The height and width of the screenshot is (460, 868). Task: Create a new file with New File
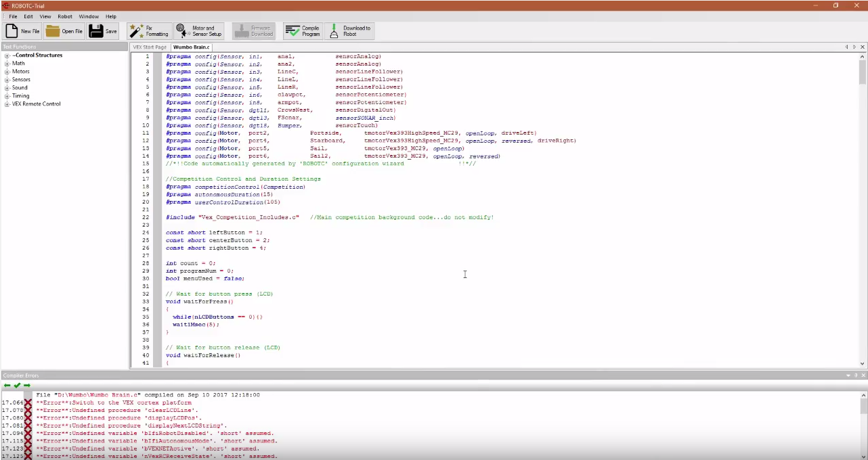click(x=23, y=31)
